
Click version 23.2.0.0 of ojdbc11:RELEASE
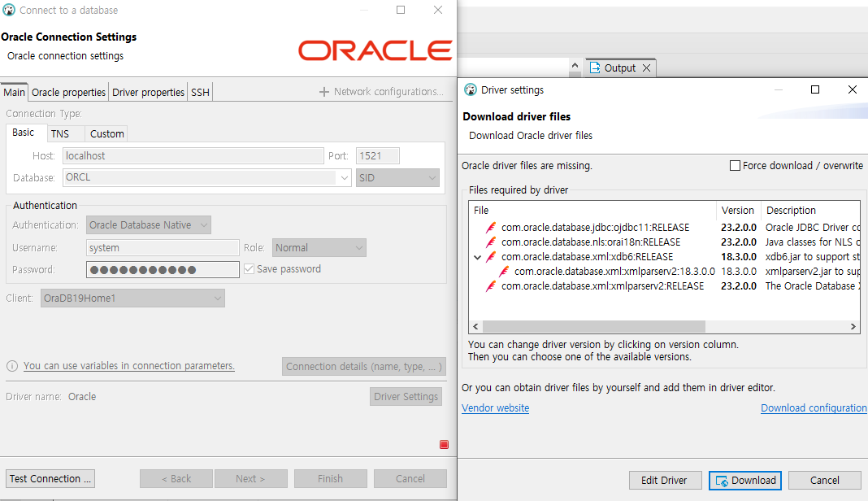[x=739, y=228]
